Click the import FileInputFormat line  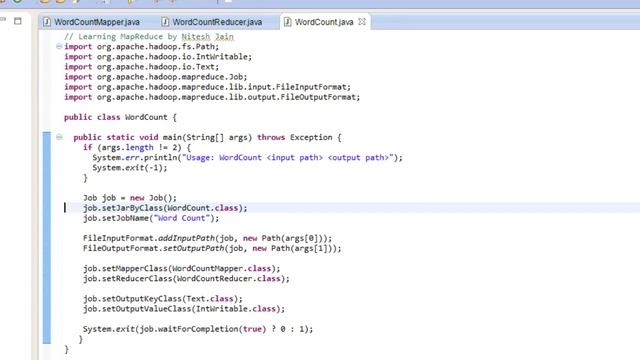[x=207, y=87]
